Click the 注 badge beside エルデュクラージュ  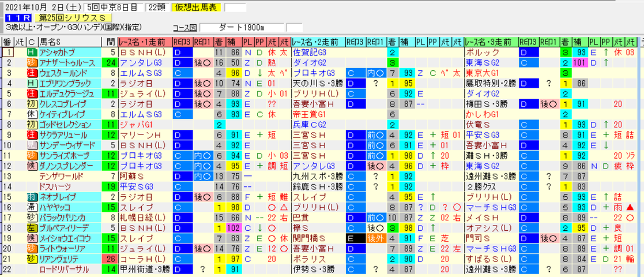pos(31,93)
